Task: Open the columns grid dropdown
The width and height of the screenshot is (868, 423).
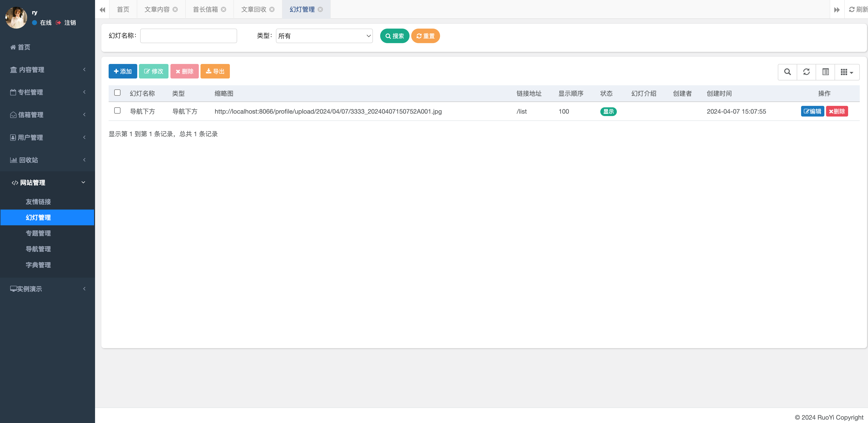Action: pos(846,72)
